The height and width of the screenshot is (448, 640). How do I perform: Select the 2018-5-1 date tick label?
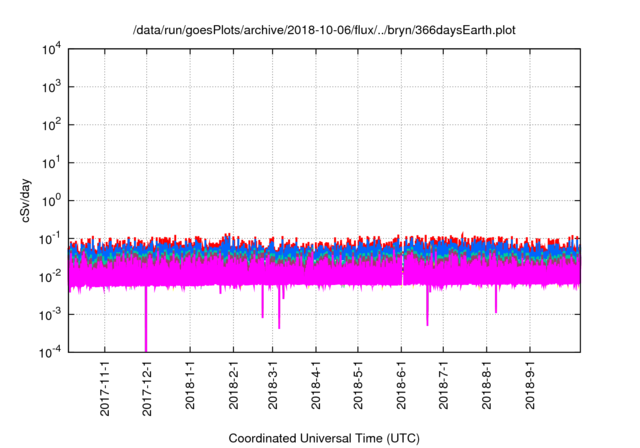tap(358, 386)
